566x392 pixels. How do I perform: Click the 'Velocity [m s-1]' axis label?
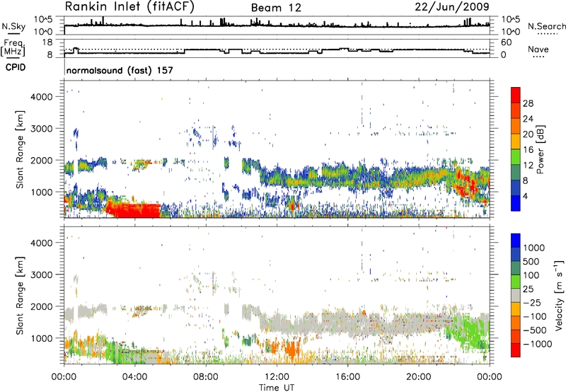(558, 295)
